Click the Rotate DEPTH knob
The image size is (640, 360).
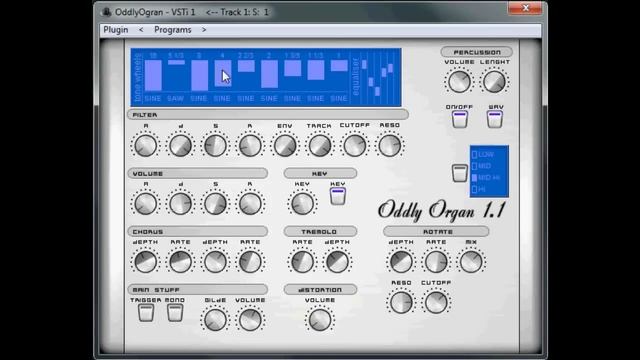[401, 262]
